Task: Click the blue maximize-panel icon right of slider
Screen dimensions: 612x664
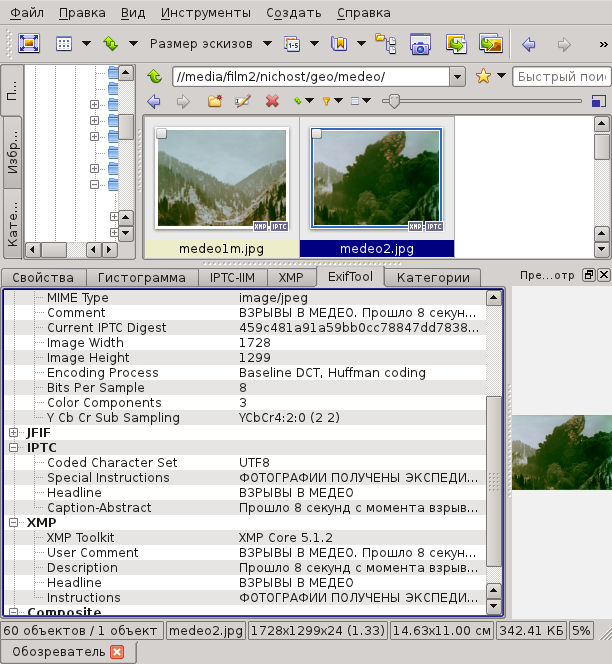Action: pos(599,101)
